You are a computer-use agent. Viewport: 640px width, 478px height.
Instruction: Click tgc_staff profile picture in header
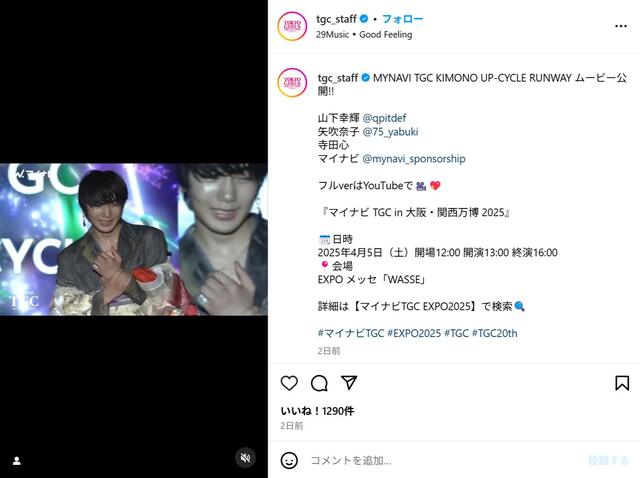point(292,26)
